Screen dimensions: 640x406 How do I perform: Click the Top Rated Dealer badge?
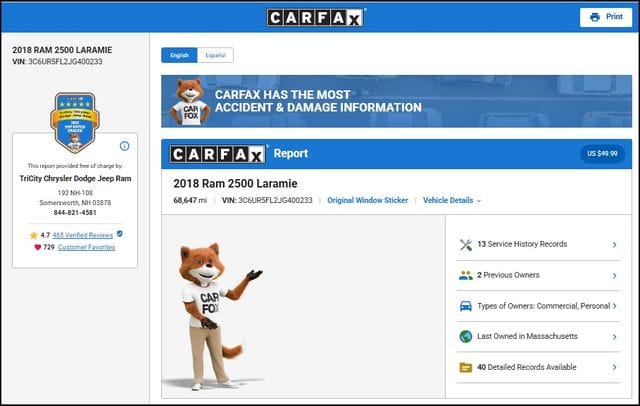(75, 122)
